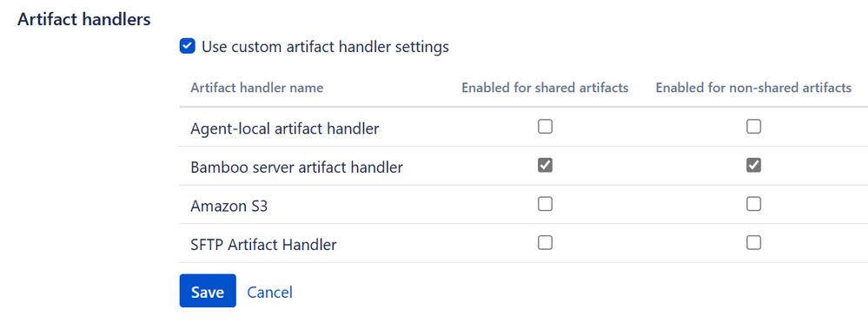Select the SFTP Artifact Handler row name

[x=263, y=245]
